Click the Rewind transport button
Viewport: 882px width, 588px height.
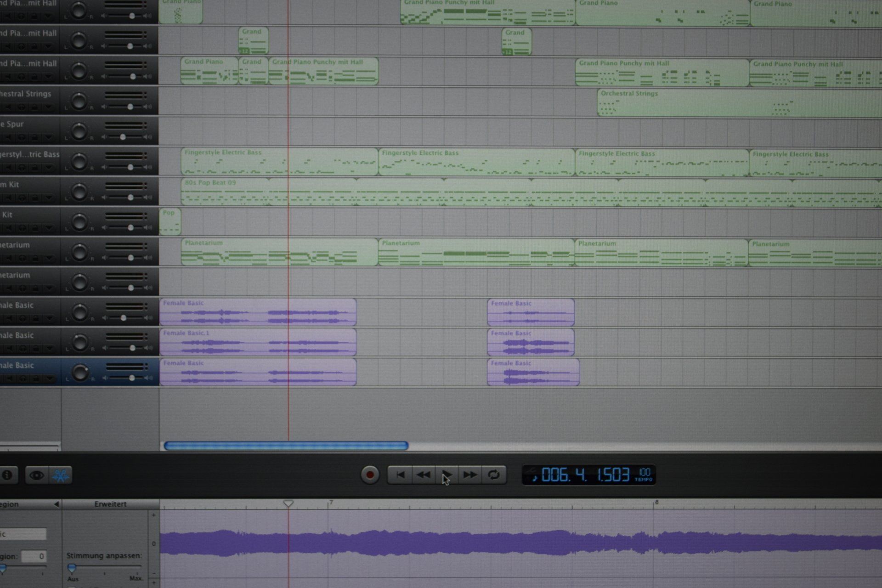424,475
